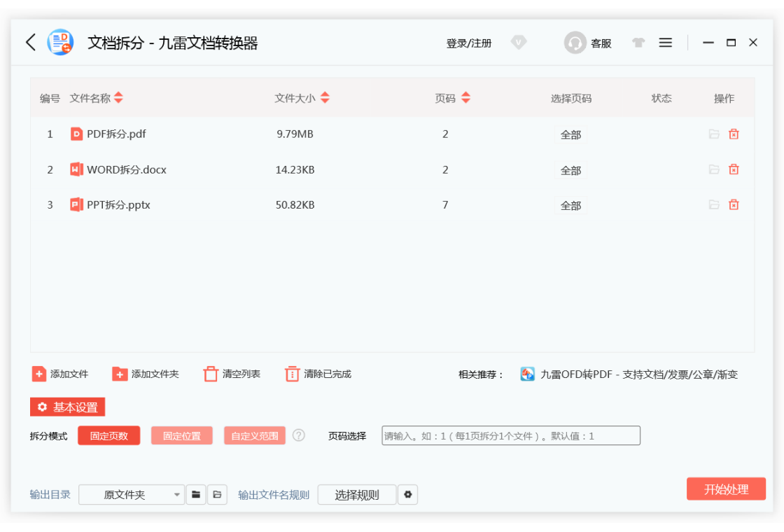Open the skin theme shirt icon
Viewport: 784px width, 532px height.
638,43
